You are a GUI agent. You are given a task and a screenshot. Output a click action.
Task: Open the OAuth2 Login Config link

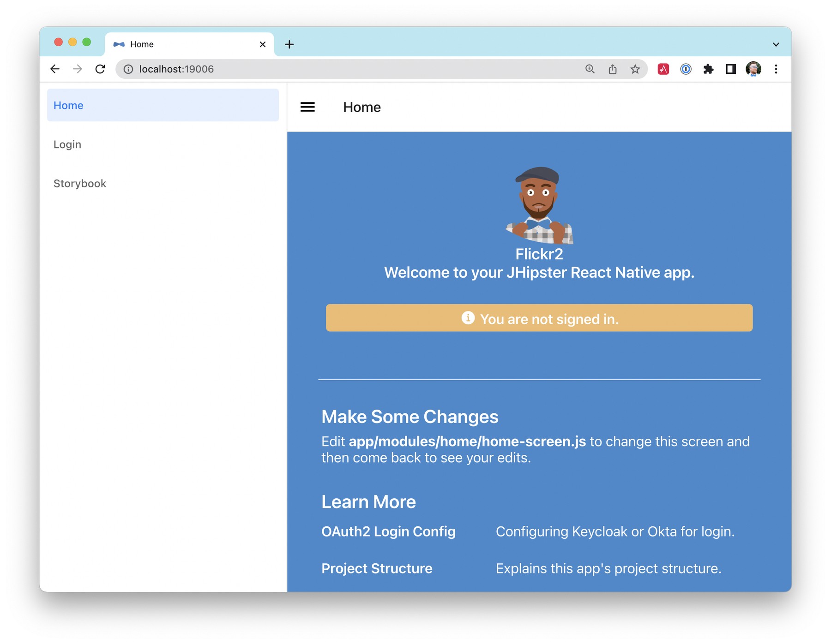pos(388,531)
